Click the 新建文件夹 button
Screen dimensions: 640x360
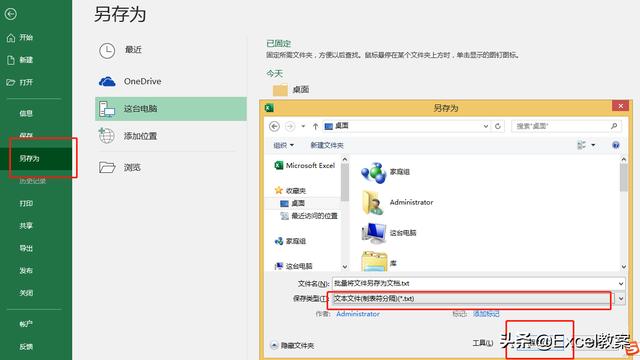pyautogui.click(x=327, y=145)
